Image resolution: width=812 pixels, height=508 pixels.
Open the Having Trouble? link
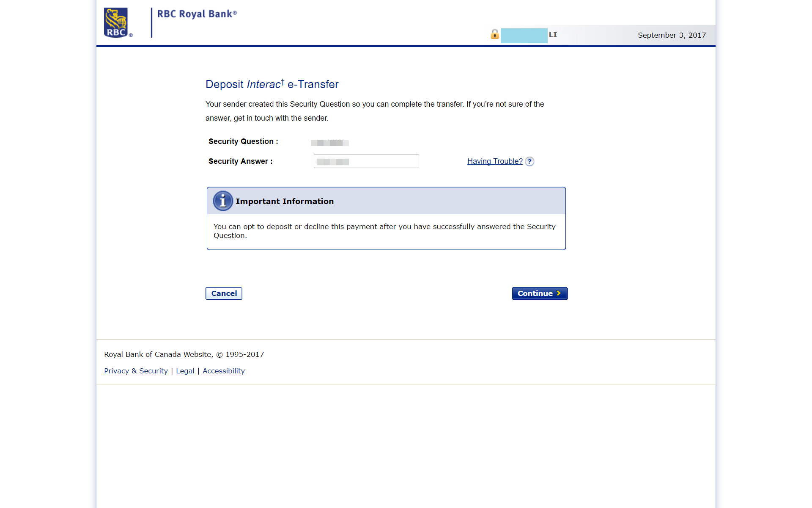click(x=495, y=161)
